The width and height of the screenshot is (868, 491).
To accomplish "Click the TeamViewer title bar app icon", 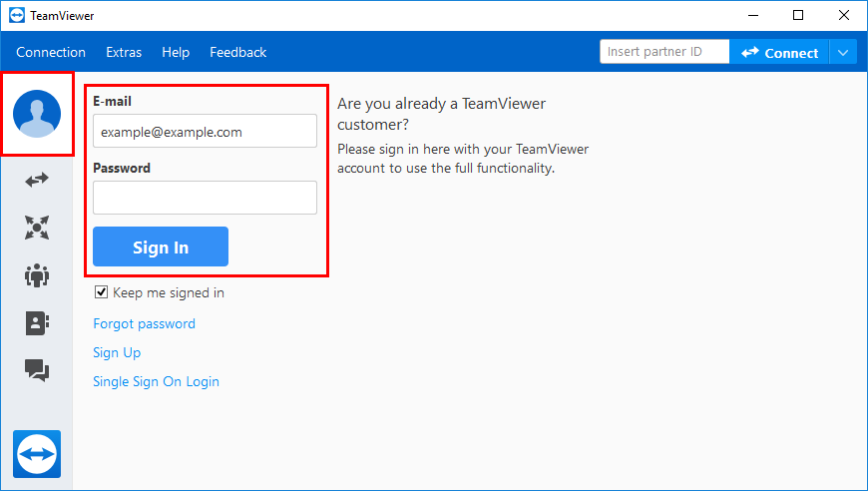I will click(17, 16).
